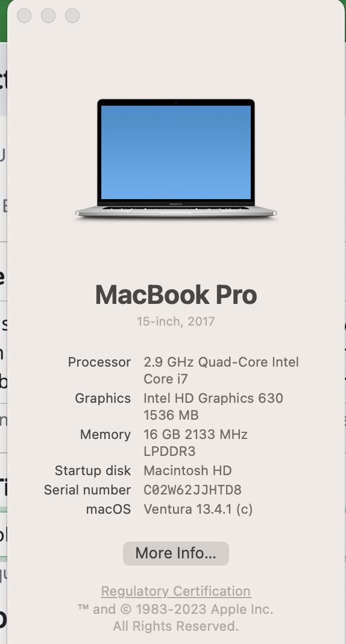The image size is (346, 644).
Task: Select serial number C02W62JJHTD8
Action: click(192, 490)
